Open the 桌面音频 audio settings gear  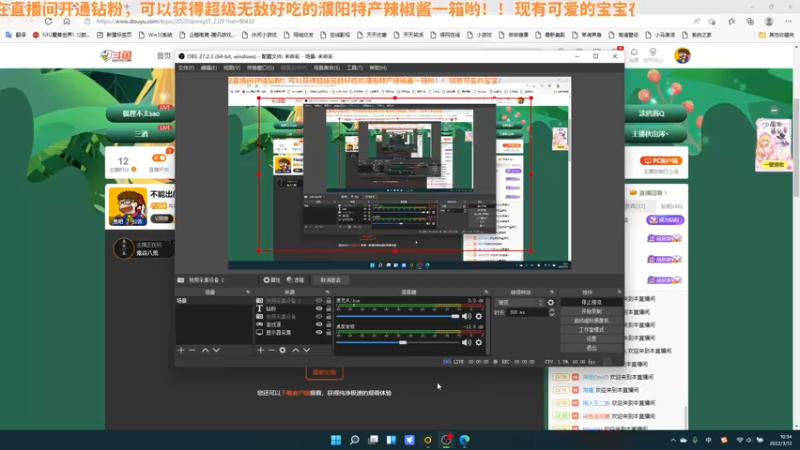point(479,342)
